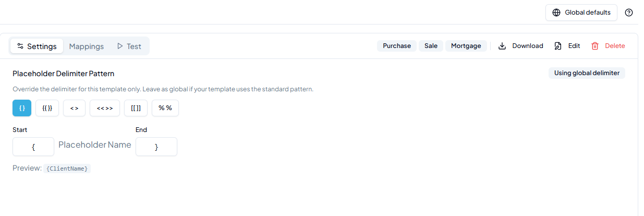This screenshot has height=216, width=644.
Task: Open the Test tab with play icon
Action: 129,46
